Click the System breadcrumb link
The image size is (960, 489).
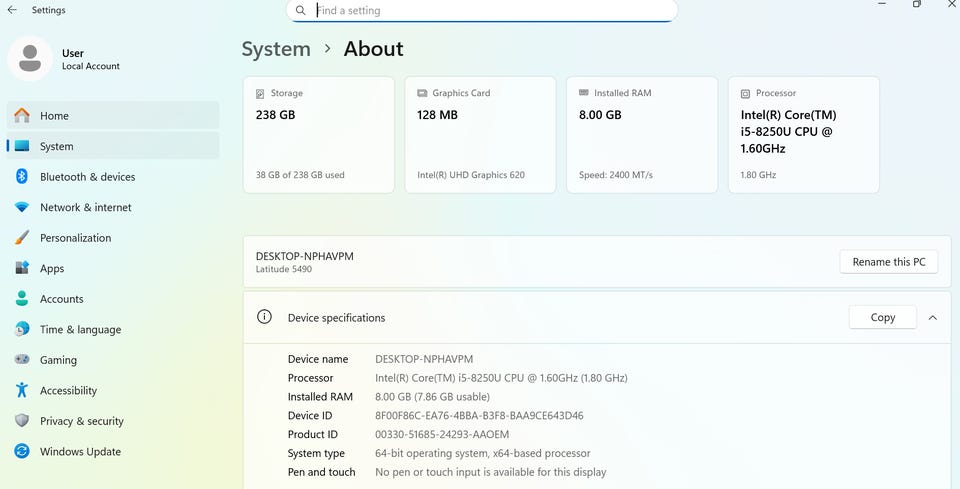pos(276,49)
